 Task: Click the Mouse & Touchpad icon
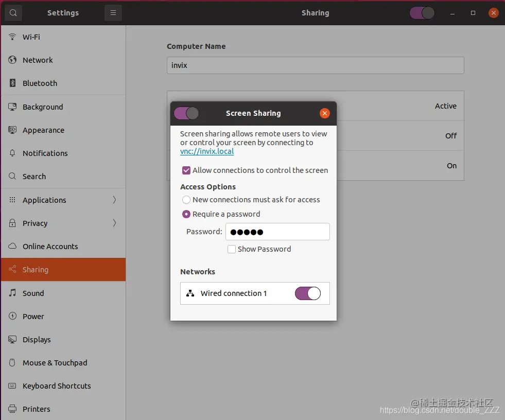click(12, 363)
